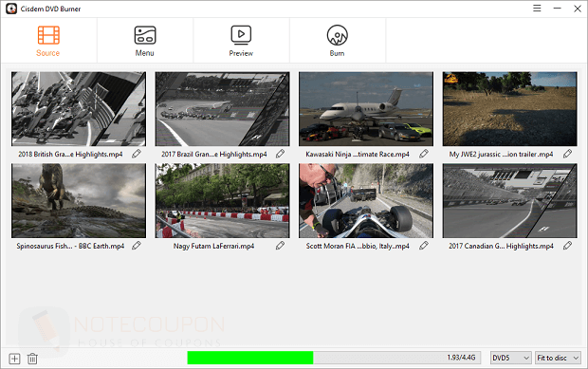Click edit pencil for My JWE2 jurassic trailer
This screenshot has height=369, width=588.
(567, 154)
